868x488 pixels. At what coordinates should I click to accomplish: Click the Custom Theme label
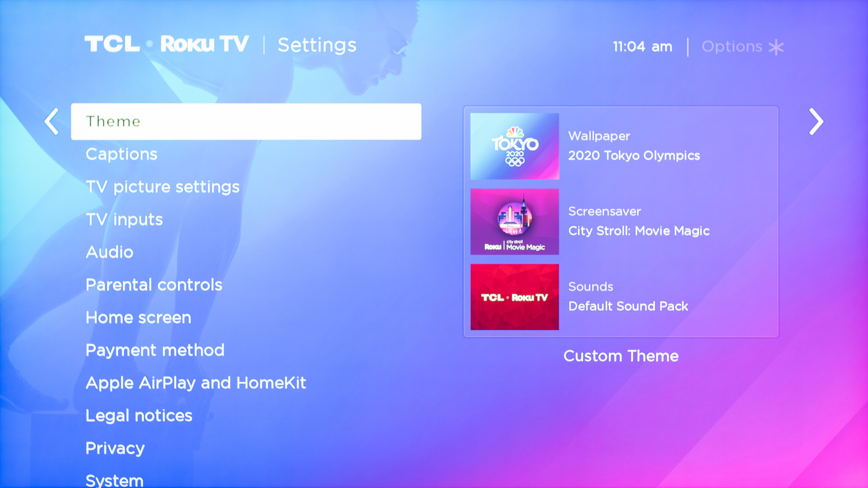point(621,356)
